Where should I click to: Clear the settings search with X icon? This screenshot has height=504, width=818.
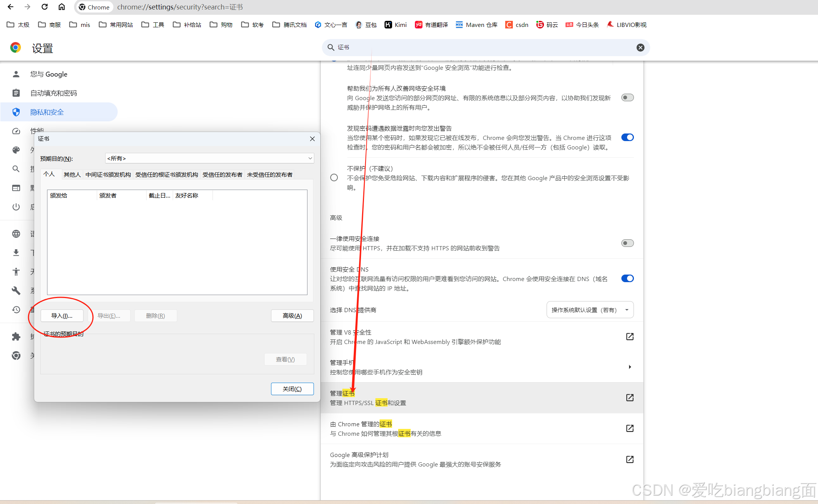point(640,47)
